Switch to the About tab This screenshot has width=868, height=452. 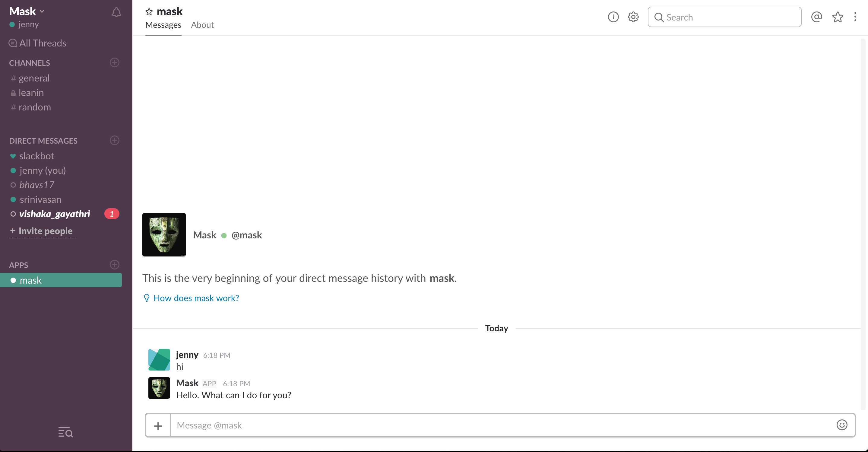[x=202, y=25]
